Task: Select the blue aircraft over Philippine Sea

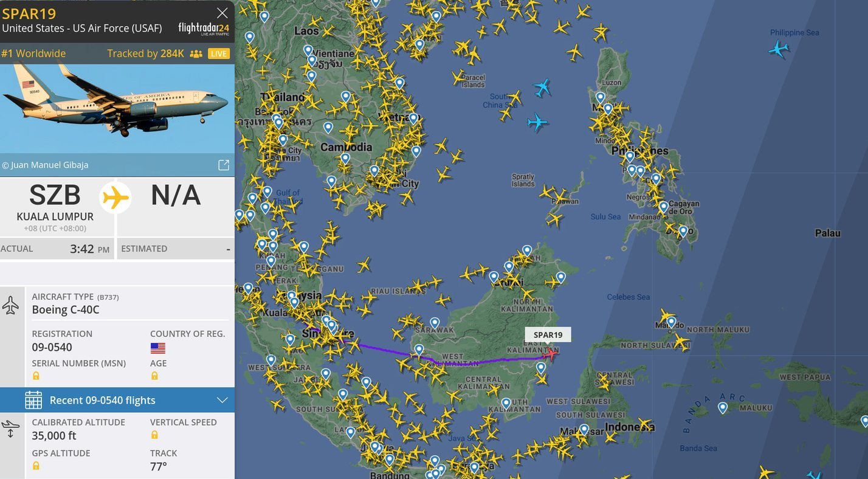Action: tap(779, 49)
